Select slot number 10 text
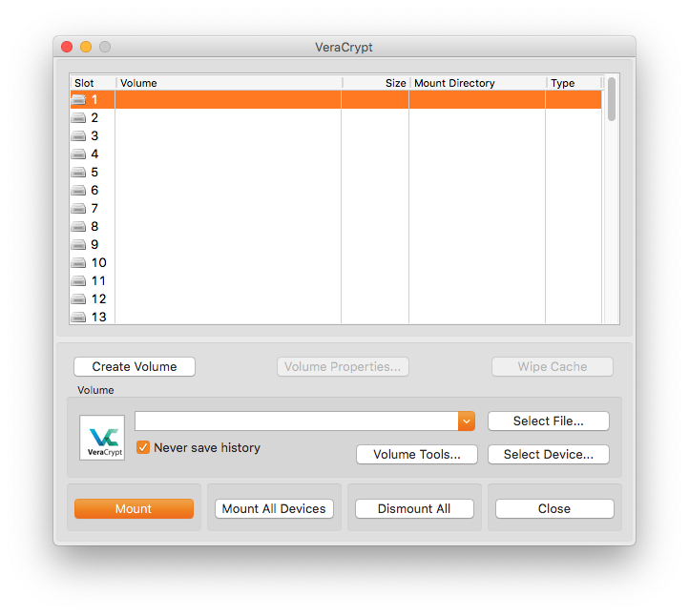The height and width of the screenshot is (616, 689). pyautogui.click(x=99, y=263)
